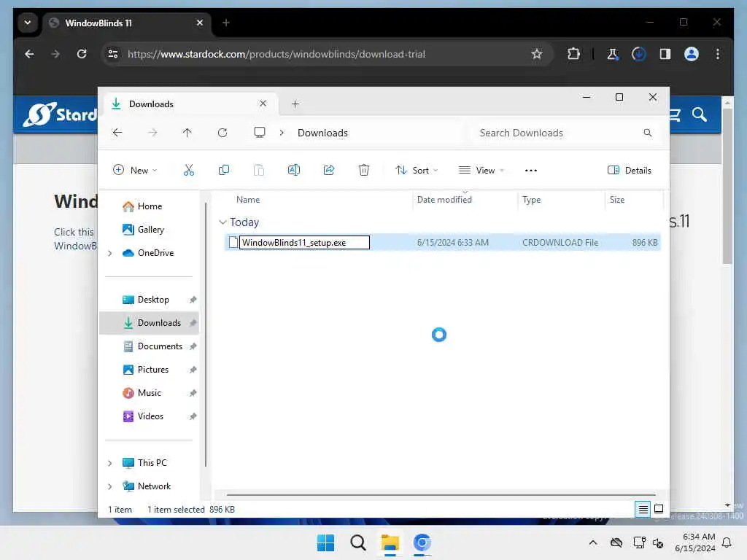Click the search magnifier in Search Downloads box
747x560 pixels.
point(648,133)
